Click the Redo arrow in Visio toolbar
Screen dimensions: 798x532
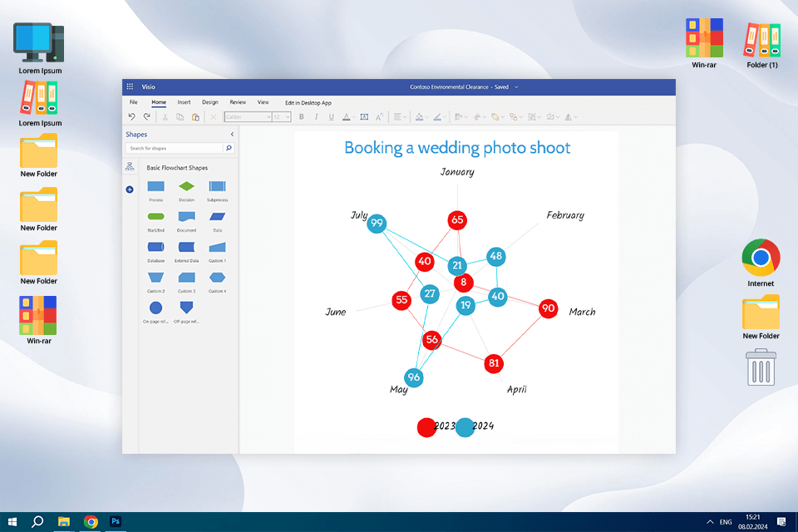[x=146, y=117]
